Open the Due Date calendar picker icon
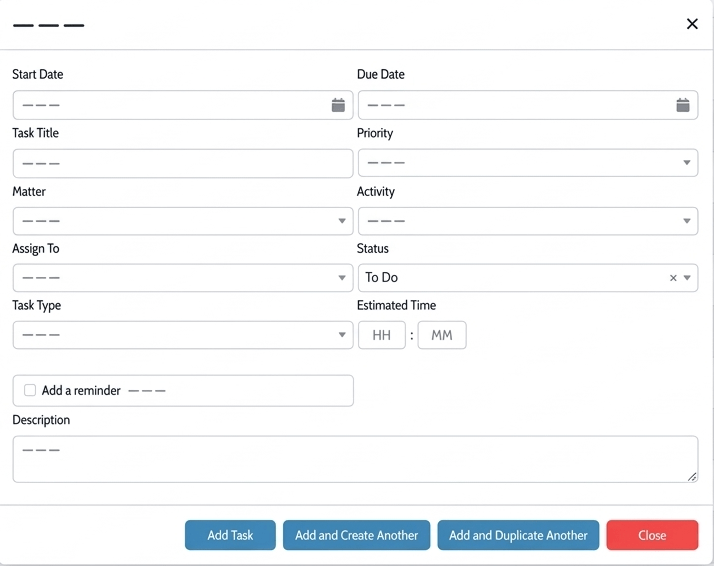Viewport: 714px width, 566px height. 682,105
